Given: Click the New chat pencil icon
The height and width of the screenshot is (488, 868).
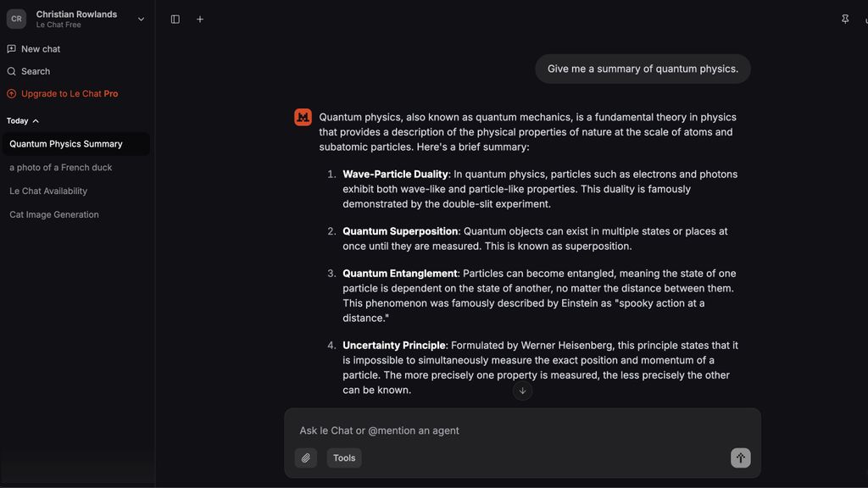Looking at the screenshot, I should tap(11, 48).
